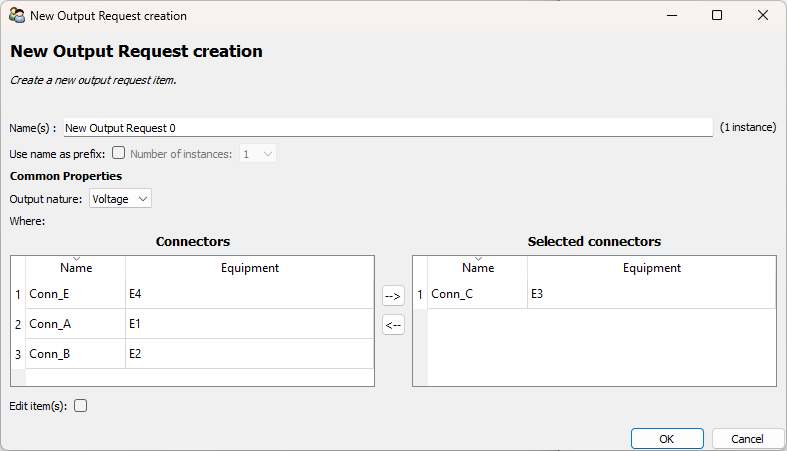
Task: Click Equipment column header in Connectors table
Action: pyautogui.click(x=249, y=268)
